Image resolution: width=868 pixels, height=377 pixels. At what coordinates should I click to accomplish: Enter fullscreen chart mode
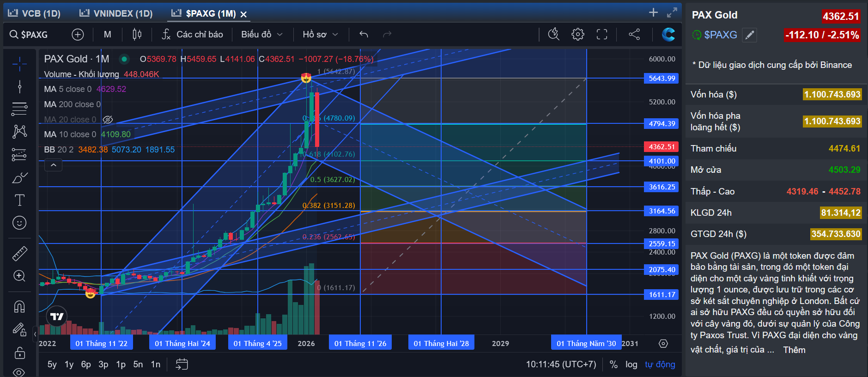[601, 34]
